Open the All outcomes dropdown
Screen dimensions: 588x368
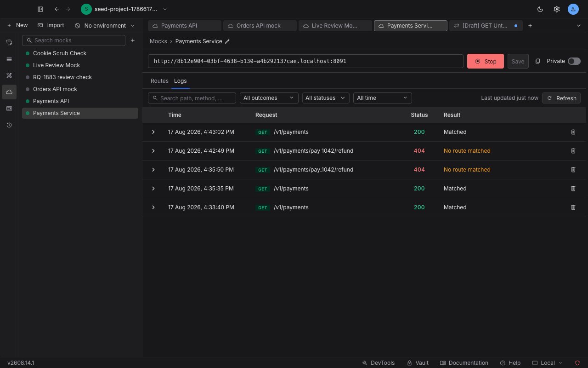coord(269,98)
